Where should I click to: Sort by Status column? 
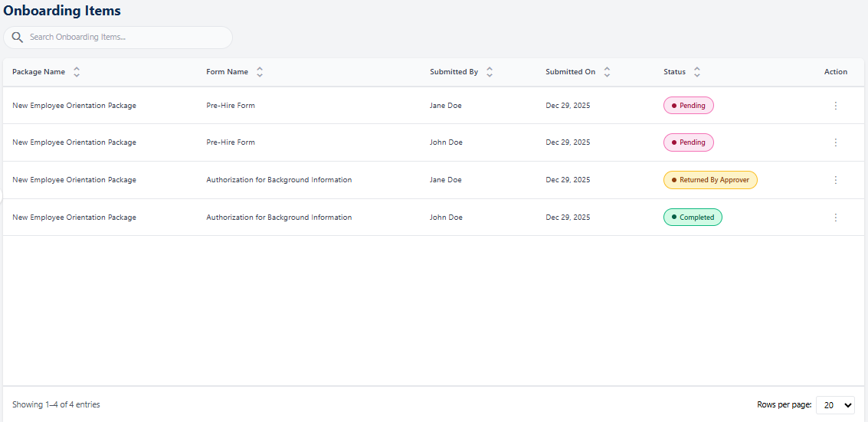pyautogui.click(x=697, y=72)
